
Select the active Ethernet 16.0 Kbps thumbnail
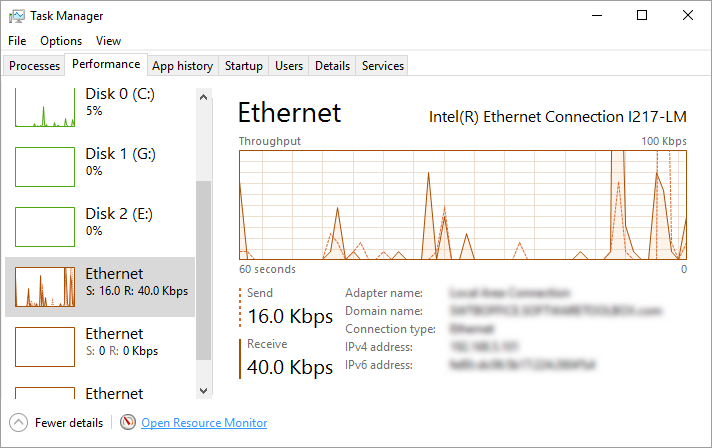pos(45,287)
